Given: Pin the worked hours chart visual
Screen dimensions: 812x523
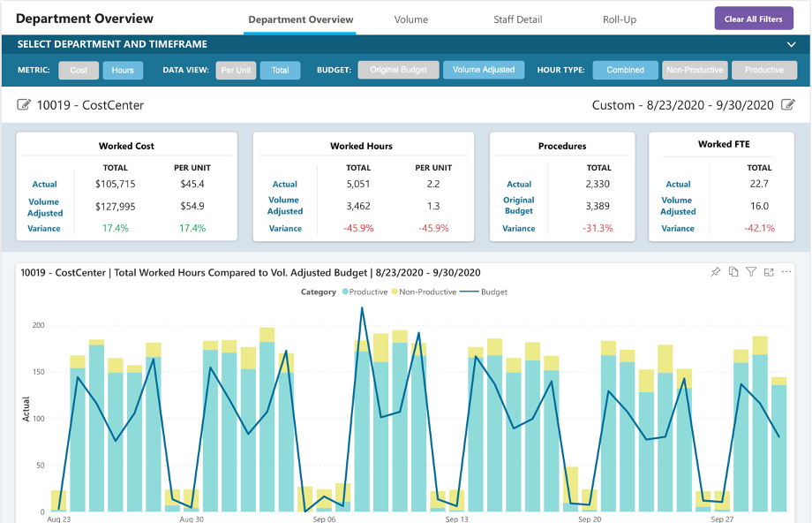Looking at the screenshot, I should coord(716,273).
